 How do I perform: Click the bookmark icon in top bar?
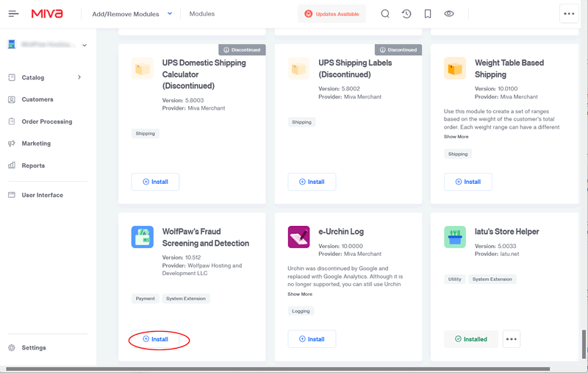click(428, 14)
